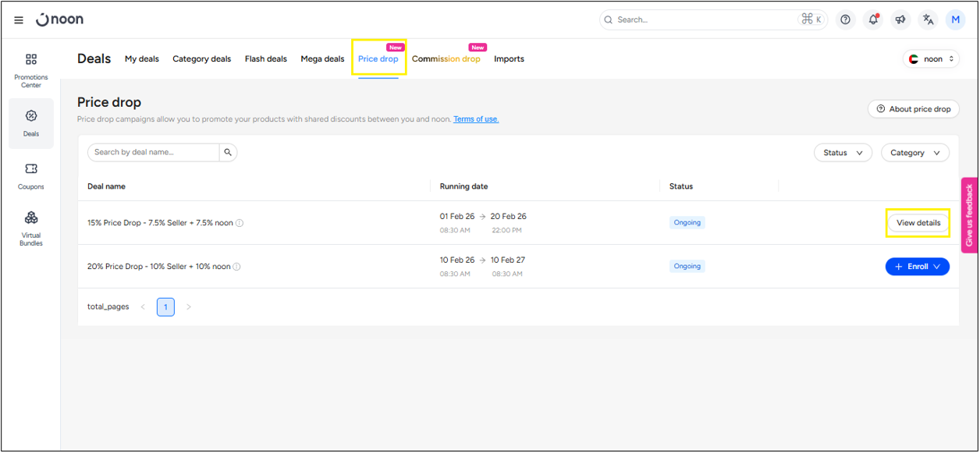Open the hamburger menu icon

(x=19, y=20)
